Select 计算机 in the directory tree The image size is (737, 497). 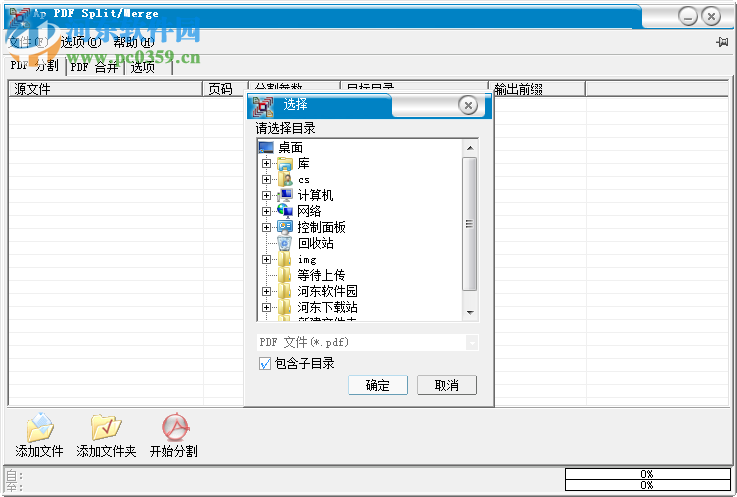[315, 195]
